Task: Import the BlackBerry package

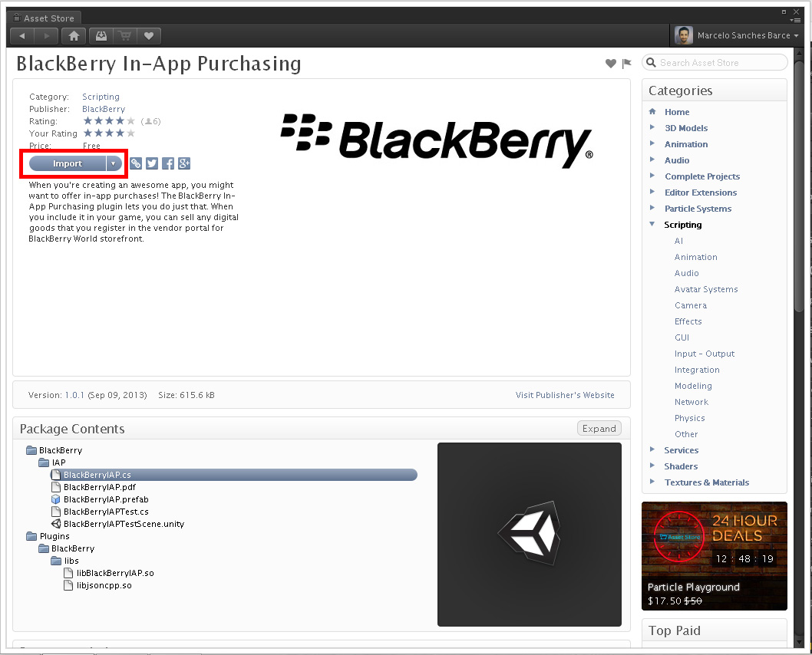Action: pos(68,163)
